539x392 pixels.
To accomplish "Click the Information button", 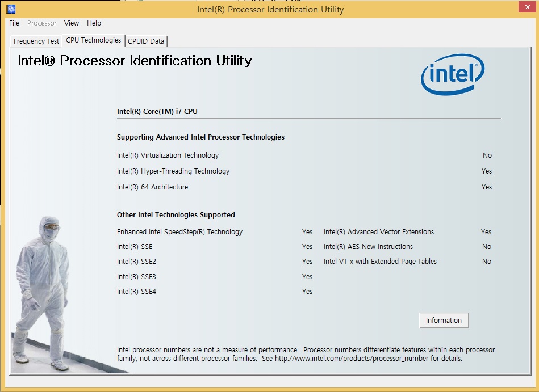I will (x=444, y=321).
